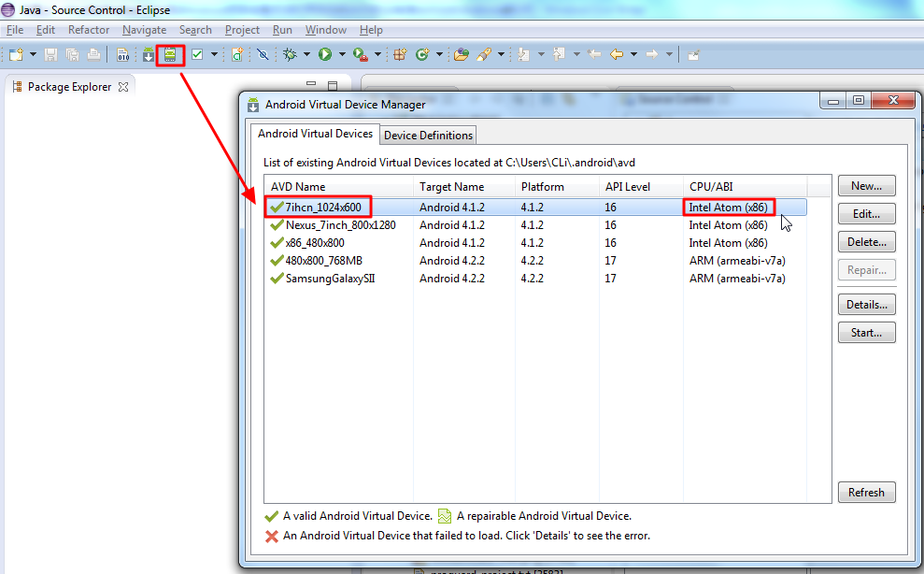Open the Edit menu
The width and height of the screenshot is (924, 574).
46,30
